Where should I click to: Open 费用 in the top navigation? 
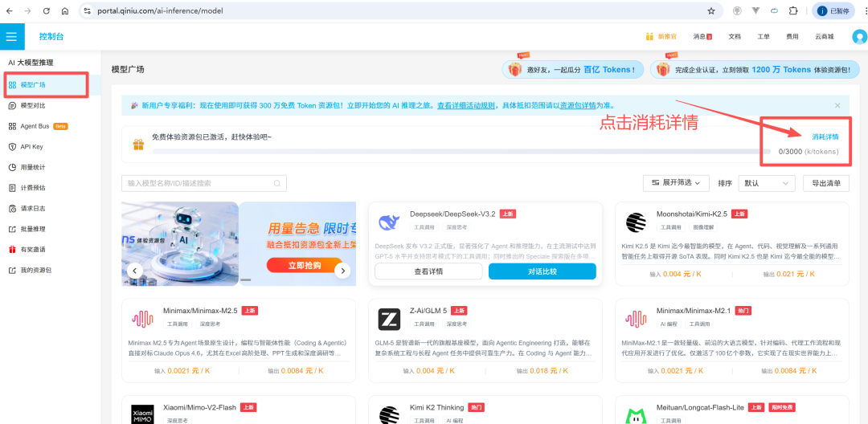point(792,37)
